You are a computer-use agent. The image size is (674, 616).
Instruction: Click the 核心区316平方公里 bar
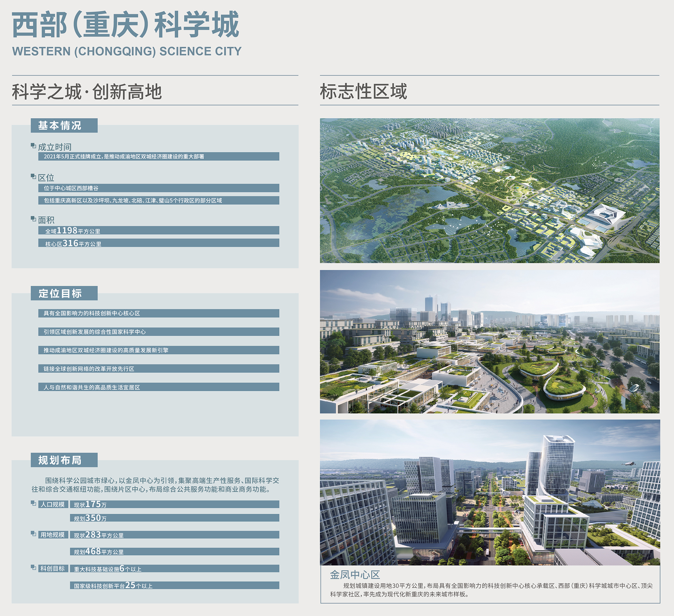click(x=159, y=243)
